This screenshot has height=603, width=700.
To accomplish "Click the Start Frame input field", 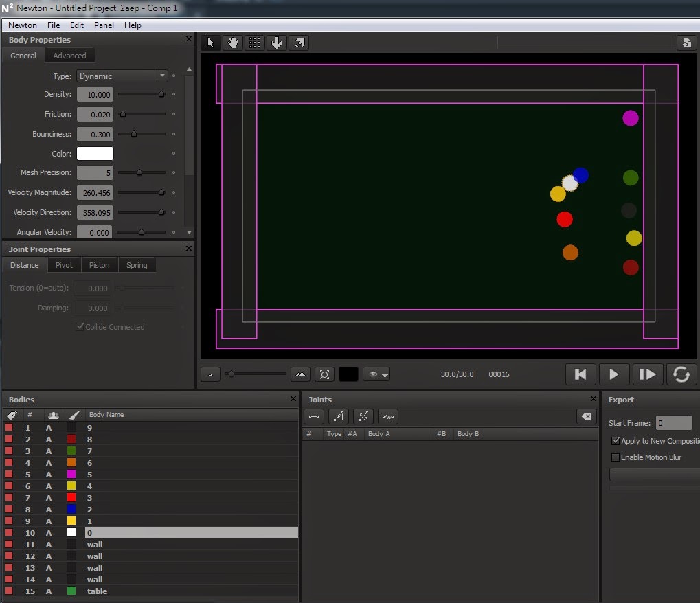I will click(673, 423).
